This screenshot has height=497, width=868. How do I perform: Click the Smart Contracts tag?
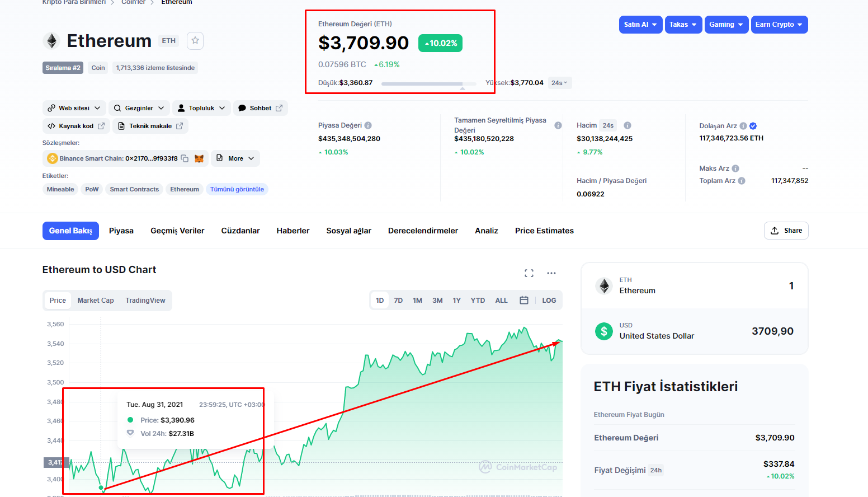point(134,189)
